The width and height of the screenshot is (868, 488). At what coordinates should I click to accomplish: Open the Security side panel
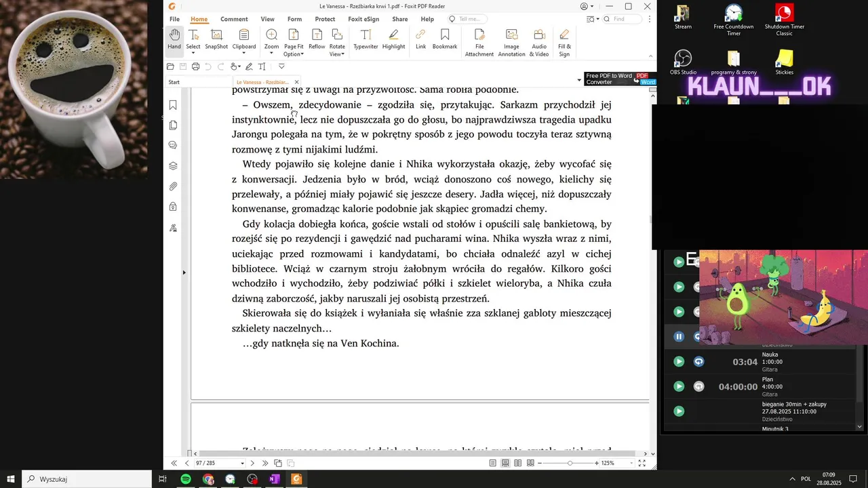(x=173, y=207)
